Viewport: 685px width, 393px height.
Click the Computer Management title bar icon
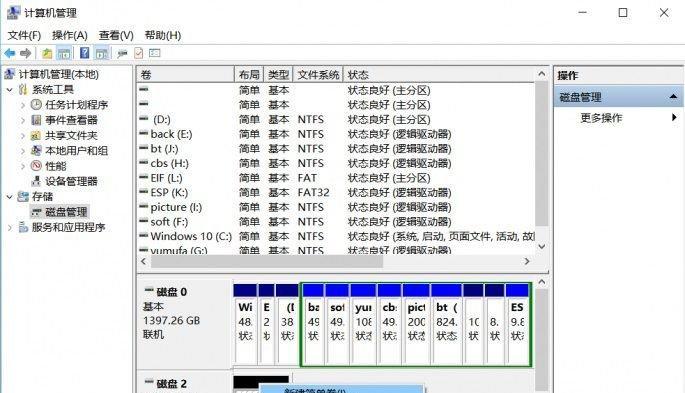coord(14,12)
